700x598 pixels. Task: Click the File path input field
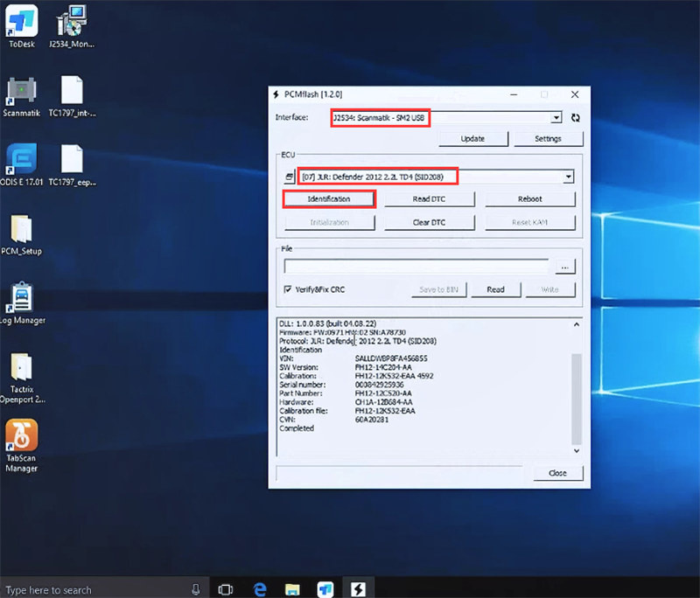416,266
